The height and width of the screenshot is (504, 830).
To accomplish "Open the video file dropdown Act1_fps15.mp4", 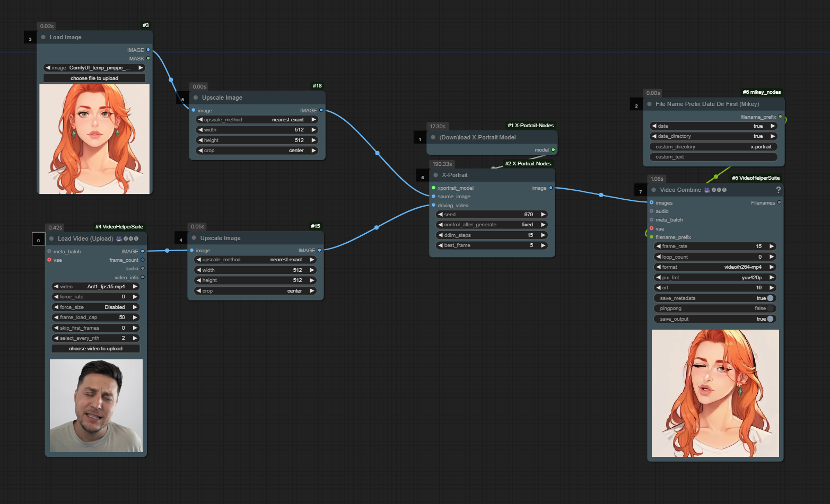I will click(95, 287).
